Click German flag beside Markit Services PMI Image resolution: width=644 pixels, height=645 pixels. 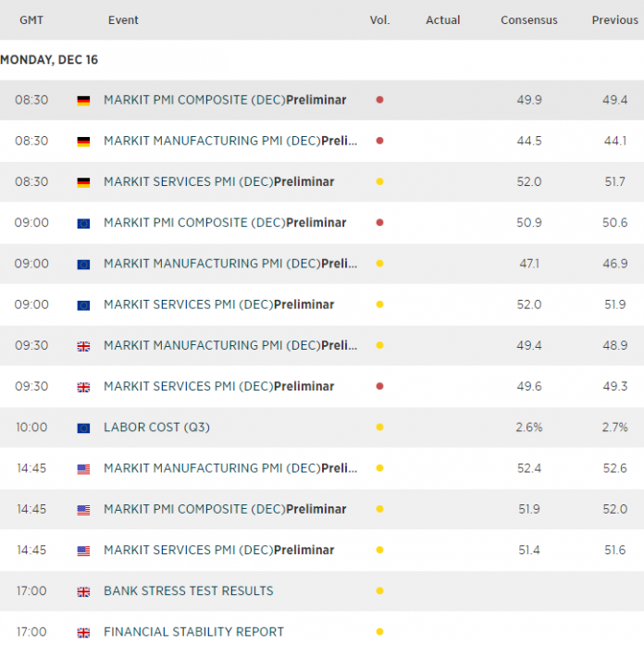[83, 182]
